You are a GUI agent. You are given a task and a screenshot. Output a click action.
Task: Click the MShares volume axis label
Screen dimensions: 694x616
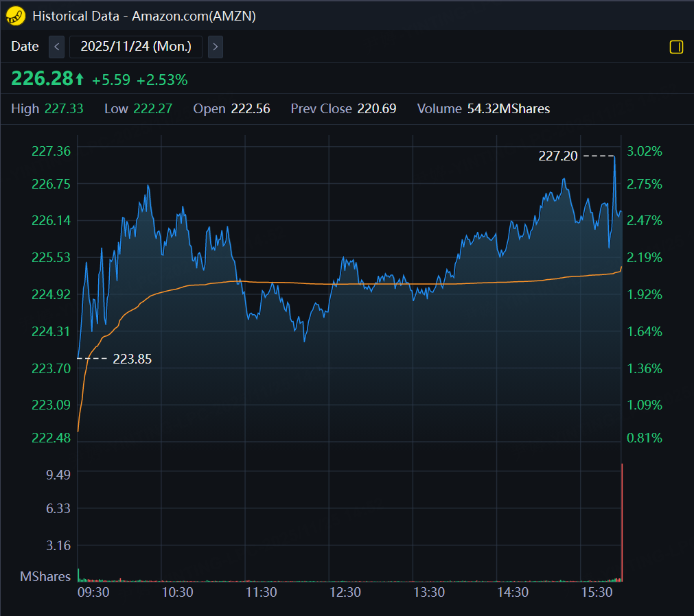(x=45, y=576)
